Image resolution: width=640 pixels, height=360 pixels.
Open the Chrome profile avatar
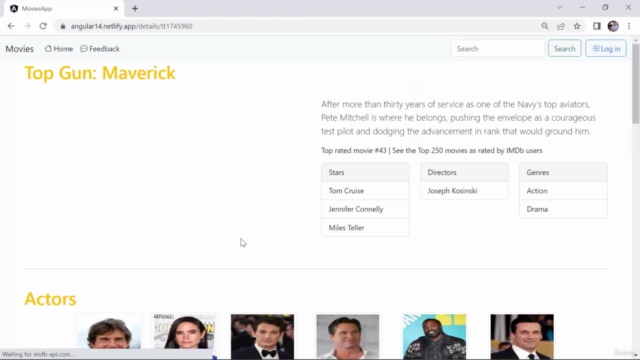pyautogui.click(x=613, y=26)
